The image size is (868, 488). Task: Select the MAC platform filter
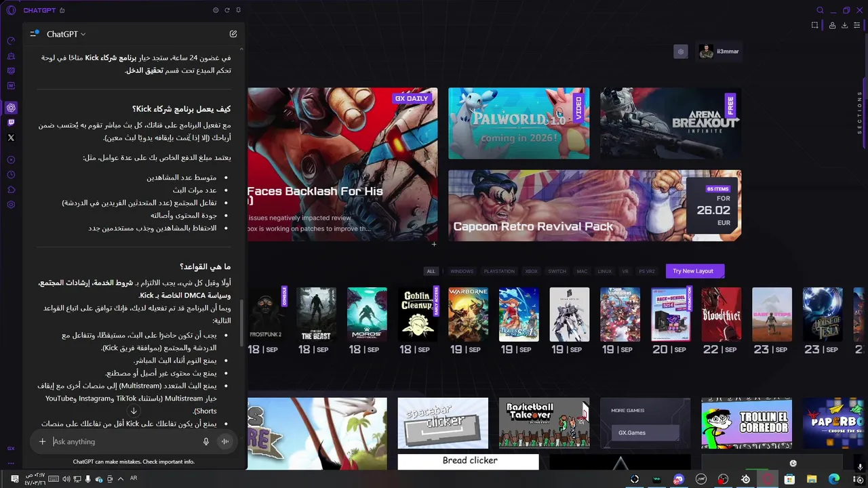pos(582,271)
